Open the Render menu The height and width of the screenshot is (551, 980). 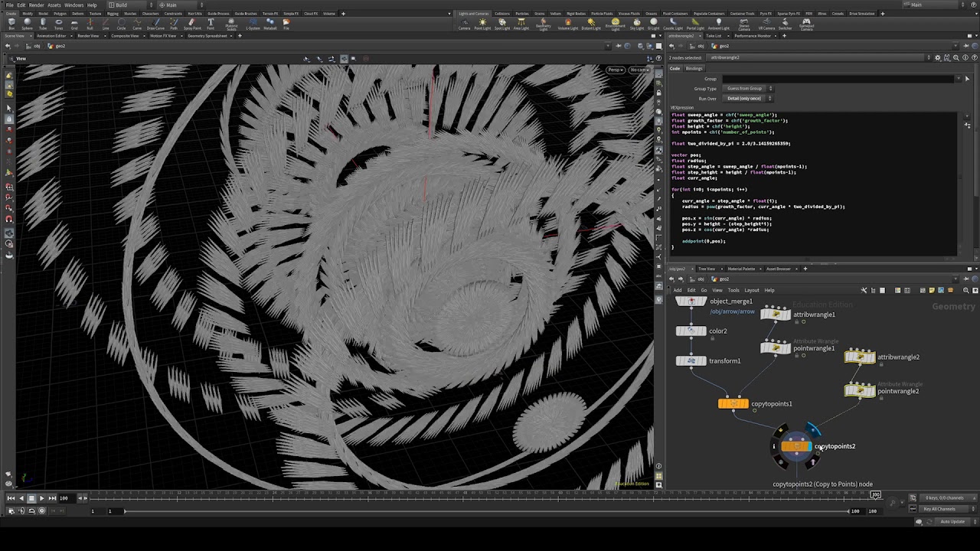(x=36, y=5)
